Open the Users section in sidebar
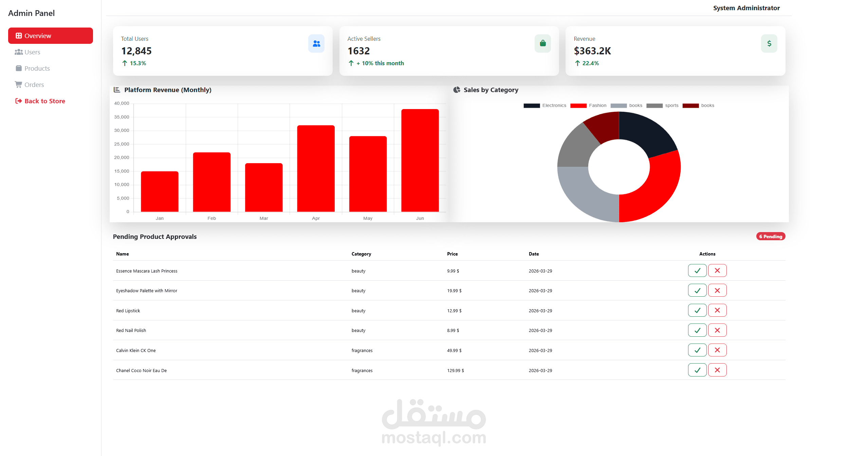Image resolution: width=868 pixels, height=456 pixels. pos(32,52)
